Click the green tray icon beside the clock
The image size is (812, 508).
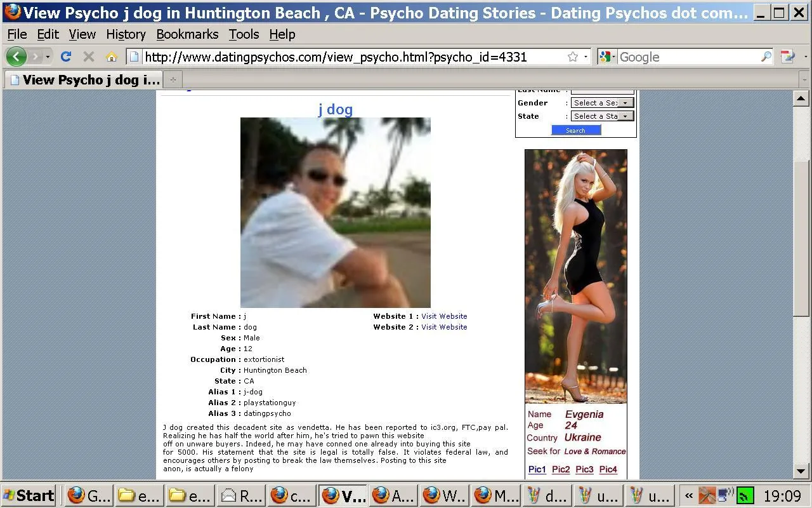(x=745, y=495)
